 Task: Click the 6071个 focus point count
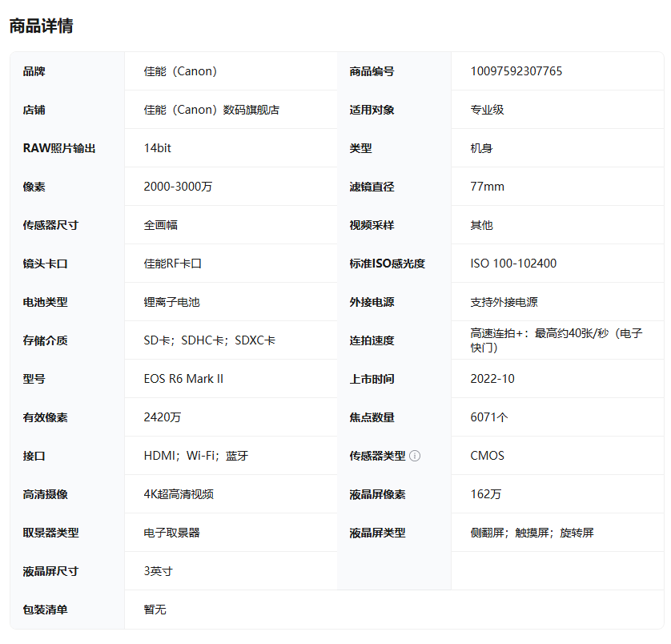pyautogui.click(x=488, y=417)
